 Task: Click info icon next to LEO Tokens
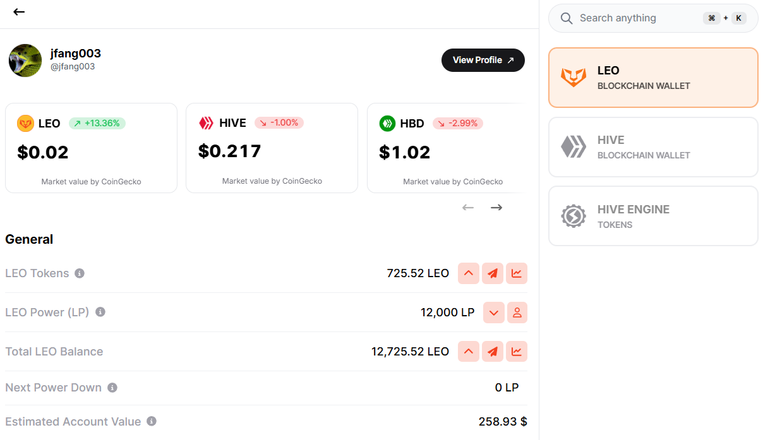pos(79,273)
